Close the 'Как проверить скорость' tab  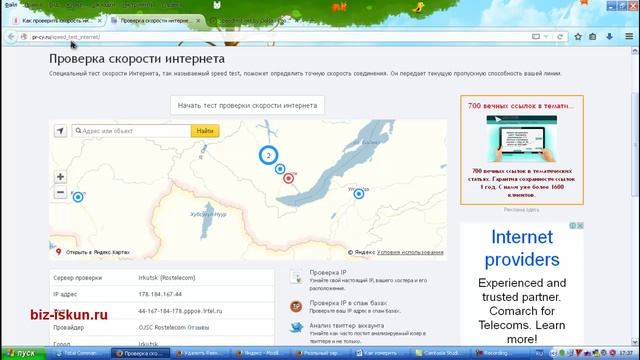point(100,20)
